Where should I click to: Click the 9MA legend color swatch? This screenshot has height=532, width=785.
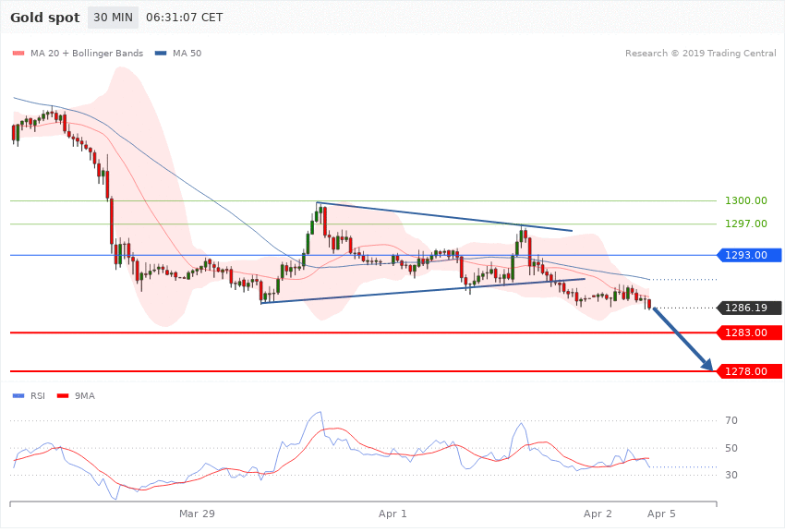pos(63,396)
